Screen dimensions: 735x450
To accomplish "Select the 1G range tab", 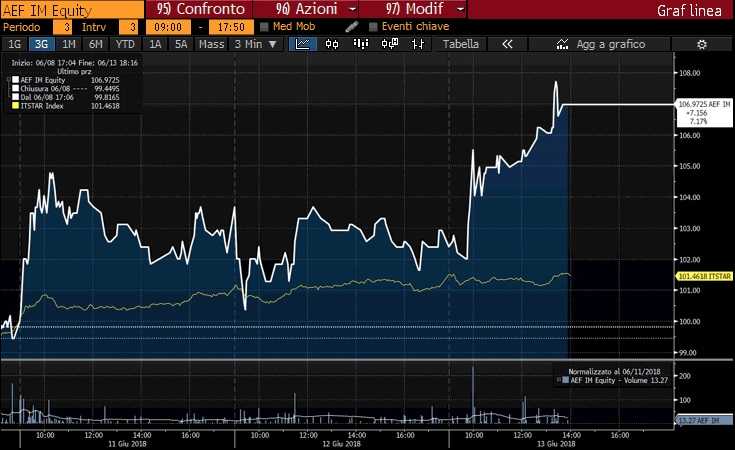I will point(15,44).
